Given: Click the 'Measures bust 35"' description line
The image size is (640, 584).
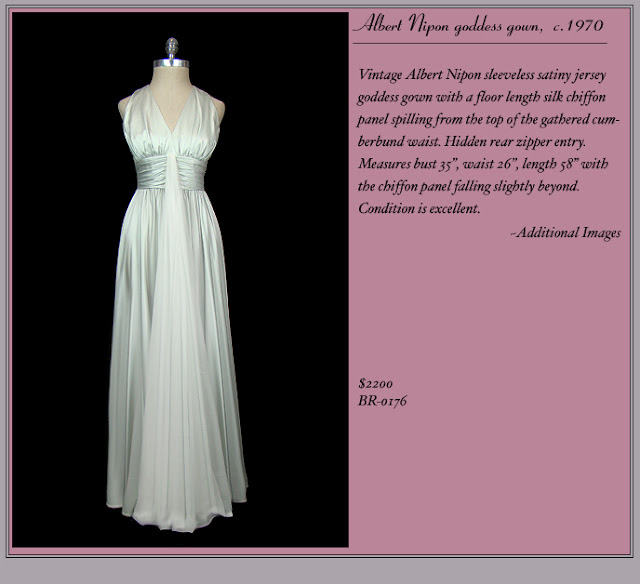Looking at the screenshot, I should 483,164.
